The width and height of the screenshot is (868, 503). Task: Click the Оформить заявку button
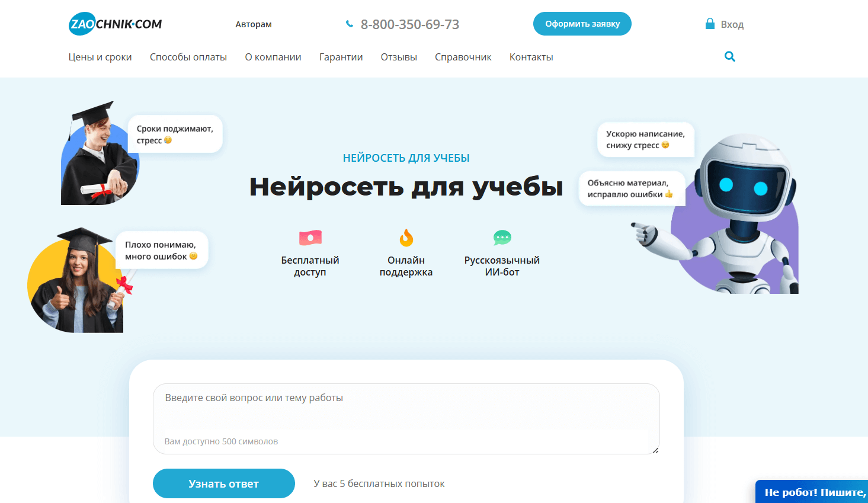tap(582, 24)
